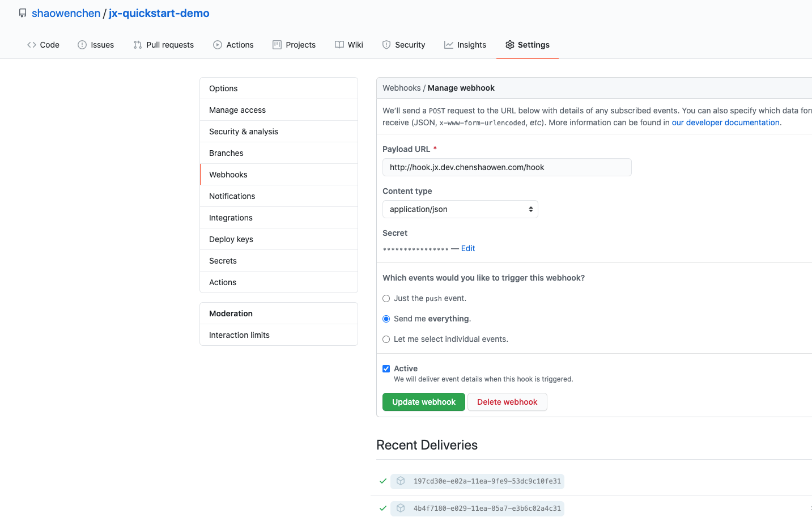Open the Issues tab
The image size is (812, 517).
(x=96, y=45)
